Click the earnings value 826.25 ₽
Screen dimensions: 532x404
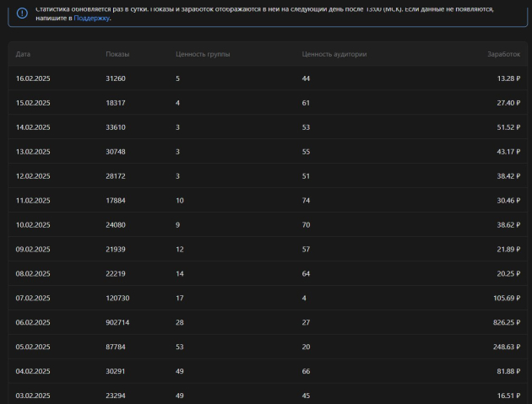coord(507,323)
